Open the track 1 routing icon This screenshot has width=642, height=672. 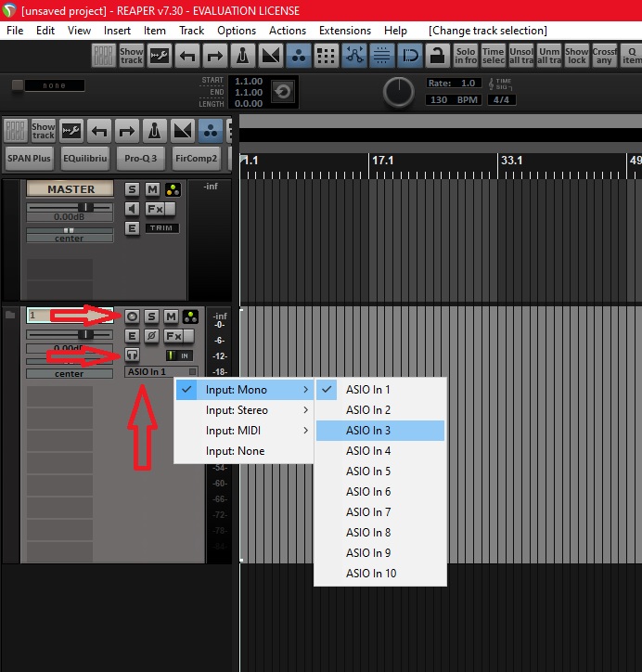click(x=190, y=317)
